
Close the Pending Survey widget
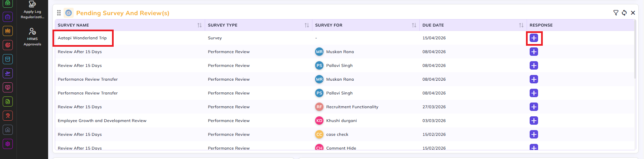click(x=633, y=13)
